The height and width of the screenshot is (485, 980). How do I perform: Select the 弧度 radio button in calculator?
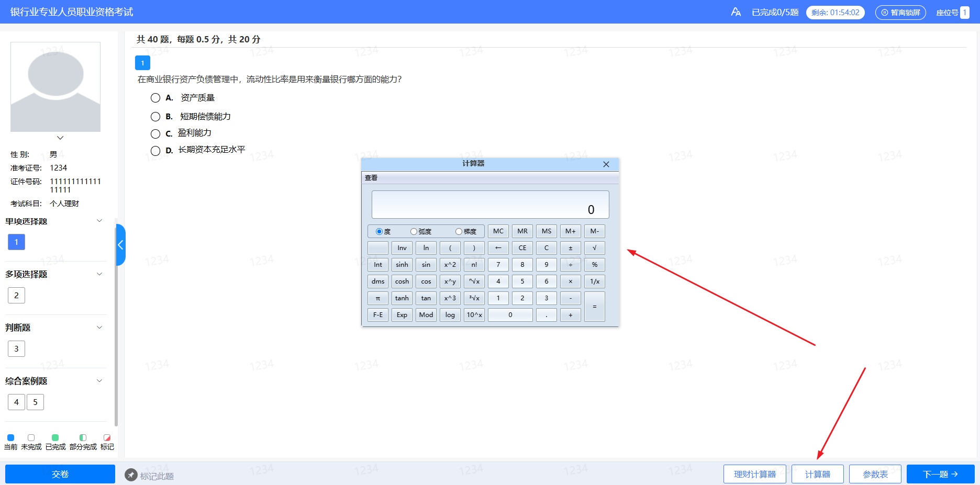pyautogui.click(x=414, y=231)
